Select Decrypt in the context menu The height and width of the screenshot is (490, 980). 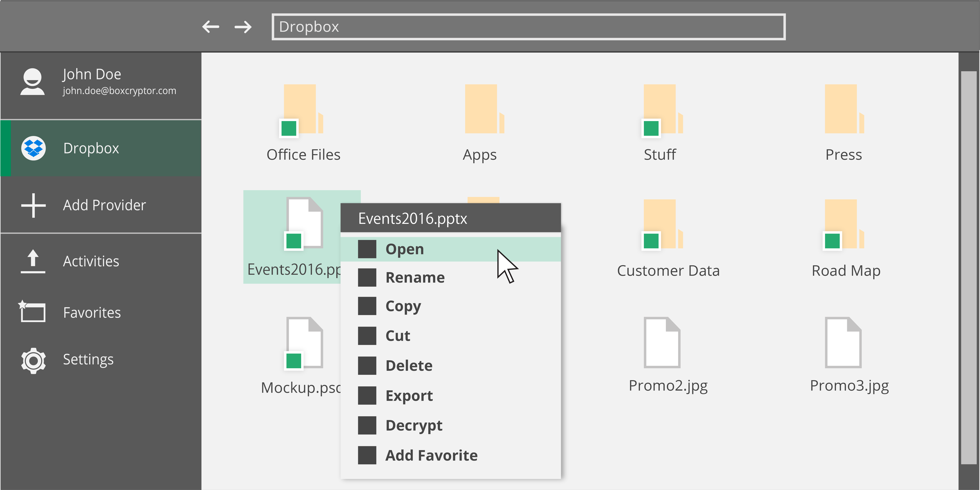(x=414, y=425)
